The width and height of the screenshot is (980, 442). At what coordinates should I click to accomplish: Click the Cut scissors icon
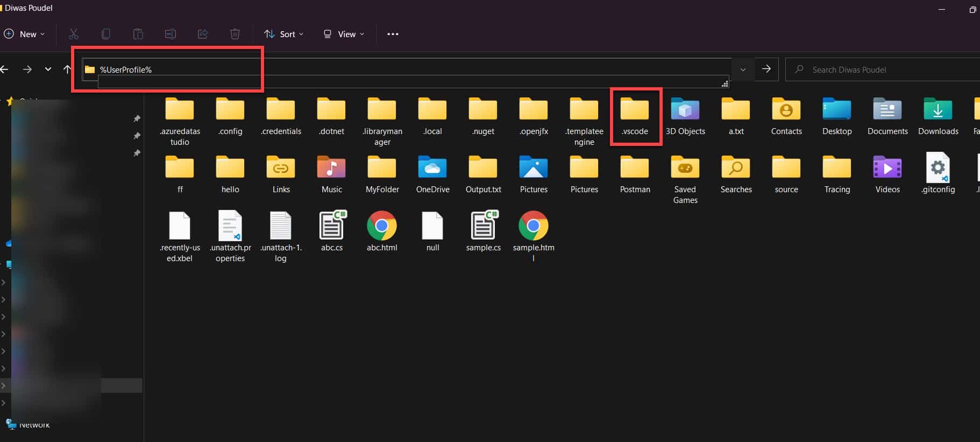tap(74, 34)
